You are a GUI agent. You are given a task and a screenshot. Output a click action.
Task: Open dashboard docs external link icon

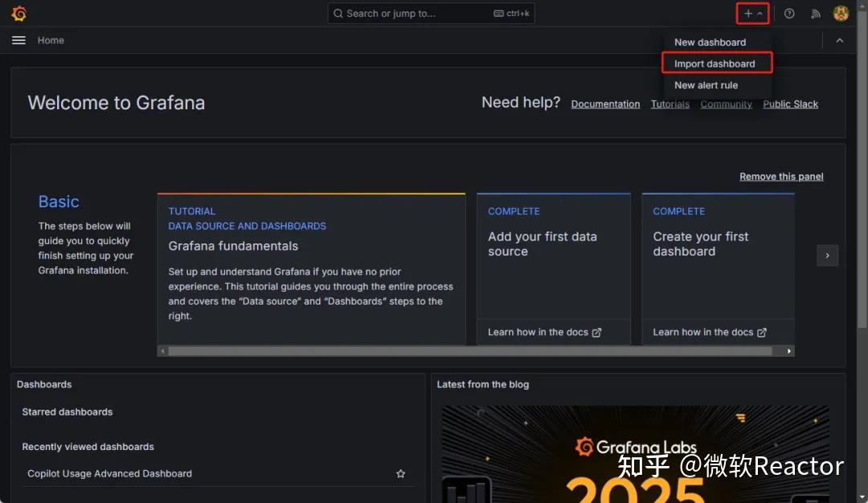[761, 333]
